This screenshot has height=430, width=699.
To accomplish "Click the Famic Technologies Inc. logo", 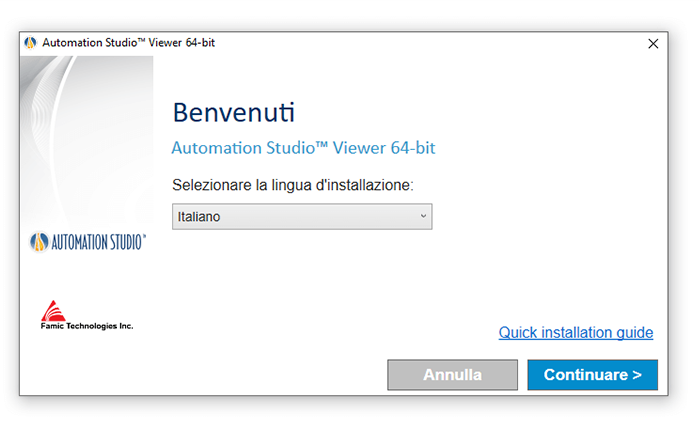I will coord(86,315).
